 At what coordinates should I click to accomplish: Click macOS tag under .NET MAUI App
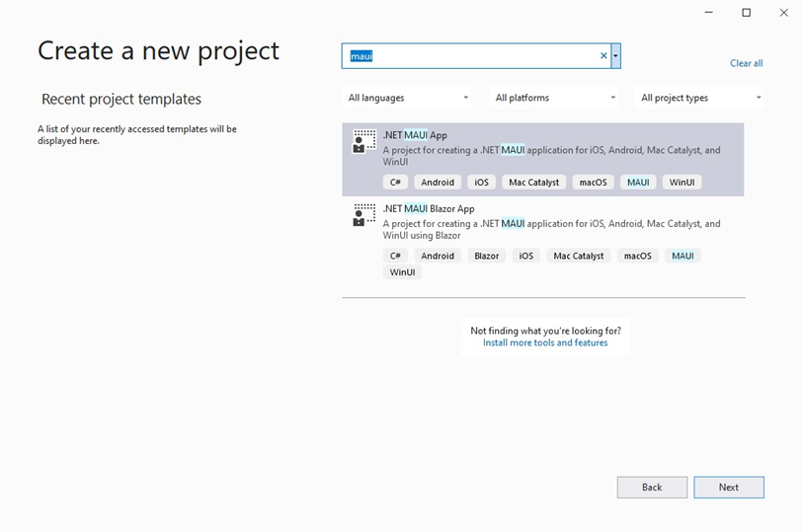(x=593, y=183)
